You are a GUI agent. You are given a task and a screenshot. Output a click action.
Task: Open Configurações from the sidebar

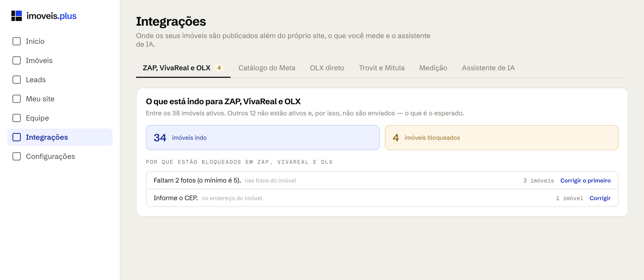(x=60, y=156)
